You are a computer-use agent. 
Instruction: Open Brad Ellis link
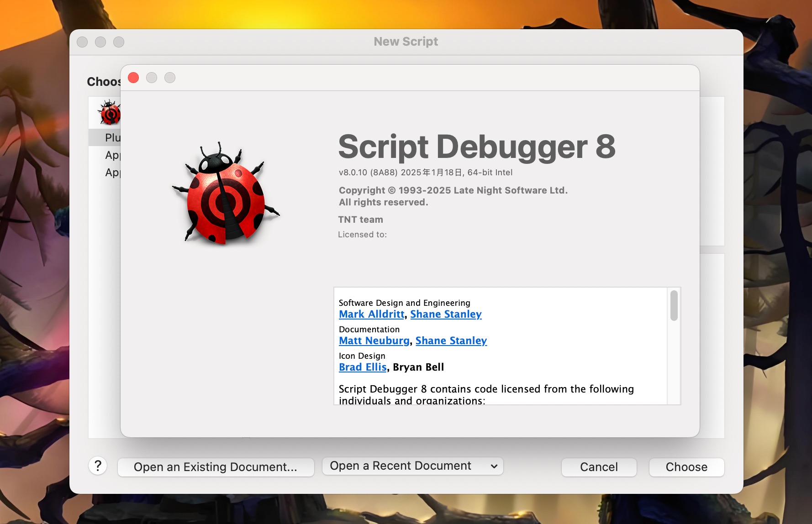pyautogui.click(x=363, y=367)
